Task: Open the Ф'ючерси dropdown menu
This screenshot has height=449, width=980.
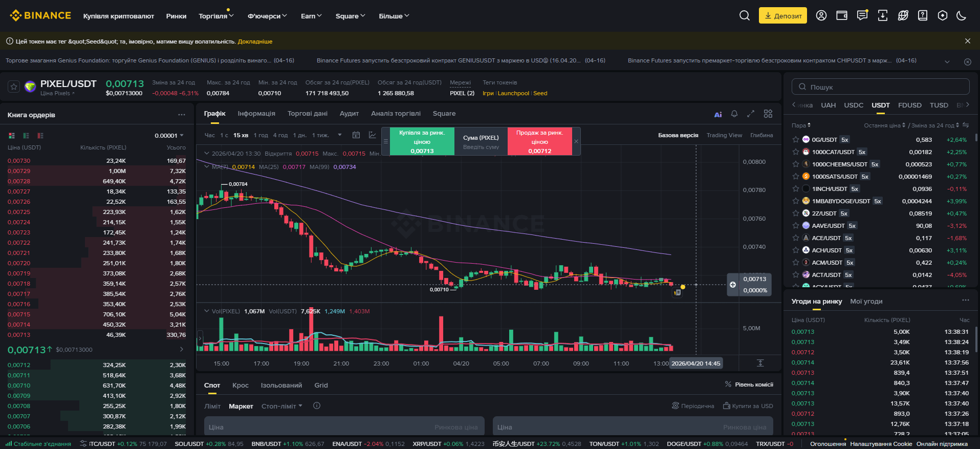Action: pyautogui.click(x=267, y=16)
